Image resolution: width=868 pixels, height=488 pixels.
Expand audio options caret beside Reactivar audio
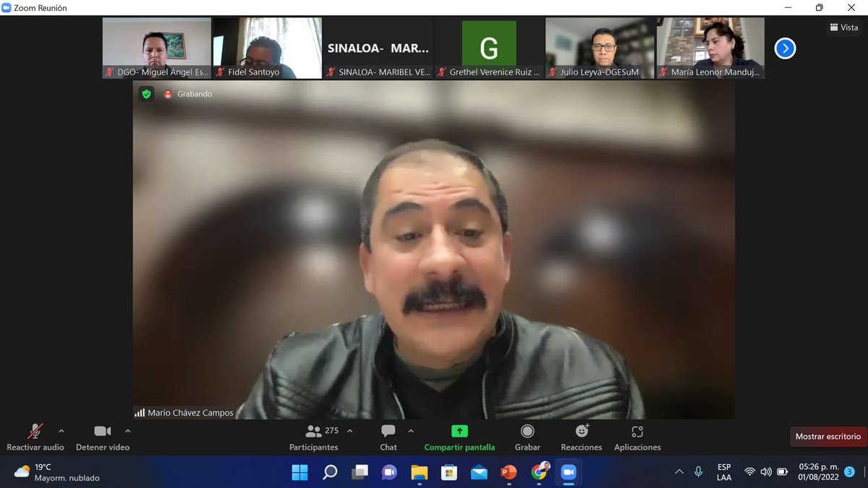(x=61, y=431)
